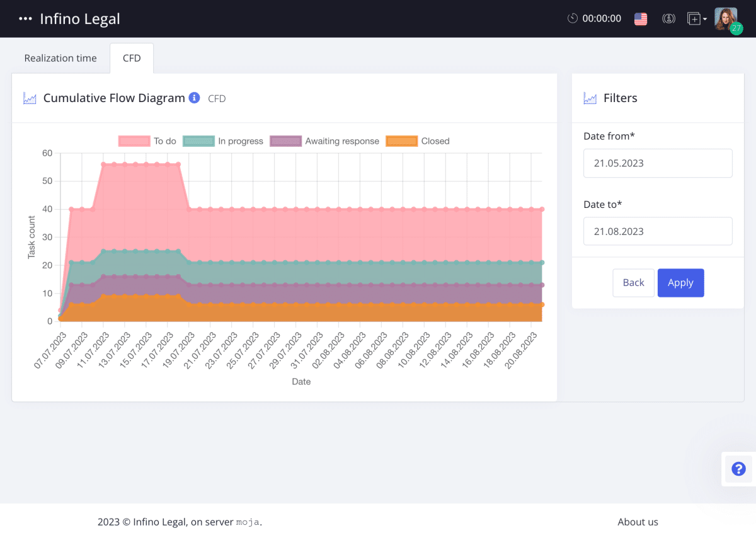Click the US flag to change language

click(x=641, y=18)
